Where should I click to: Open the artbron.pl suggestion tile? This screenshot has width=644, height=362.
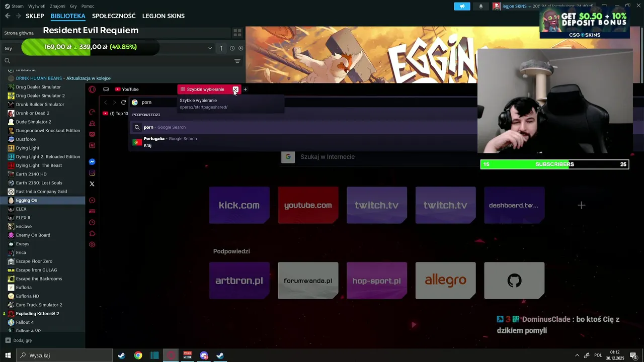[x=239, y=281]
